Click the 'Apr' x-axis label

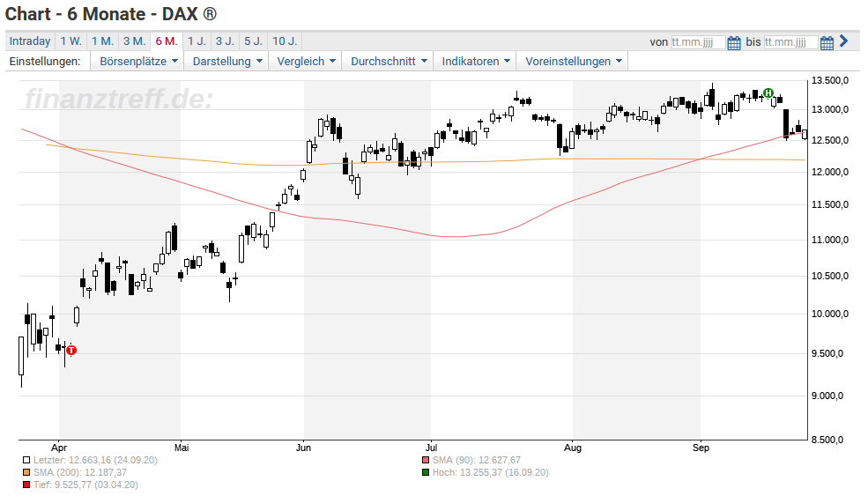tap(59, 448)
